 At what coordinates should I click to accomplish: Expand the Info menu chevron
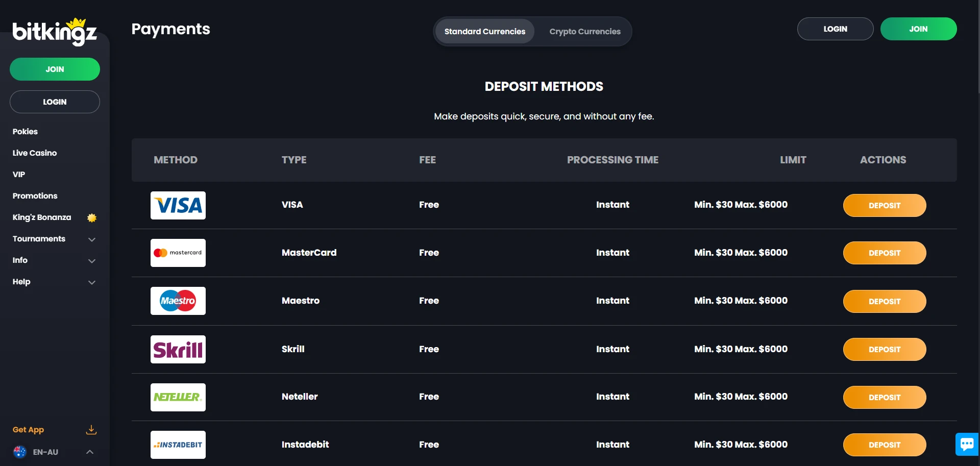click(x=92, y=261)
